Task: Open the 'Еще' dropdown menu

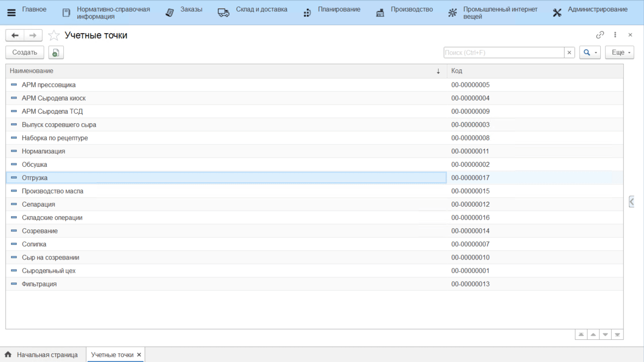Action: click(x=621, y=53)
